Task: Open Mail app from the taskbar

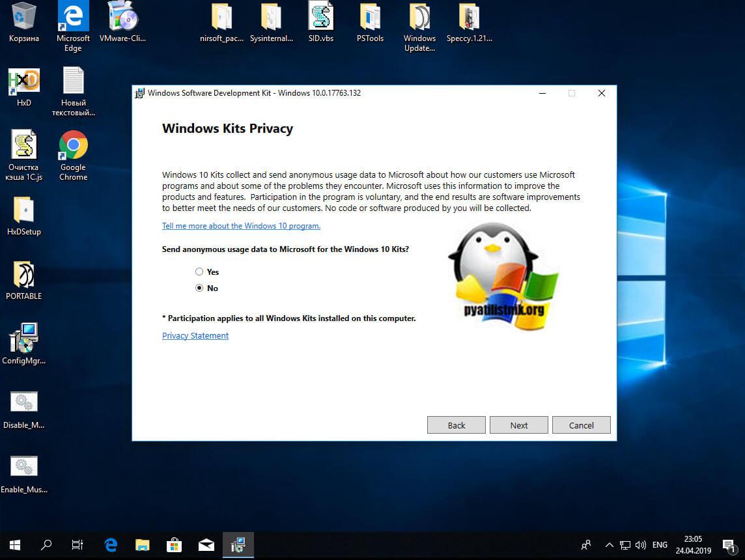Action: (206, 545)
